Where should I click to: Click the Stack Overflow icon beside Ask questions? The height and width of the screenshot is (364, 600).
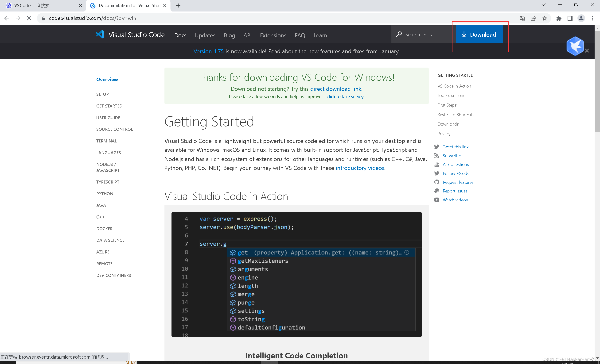(437, 165)
